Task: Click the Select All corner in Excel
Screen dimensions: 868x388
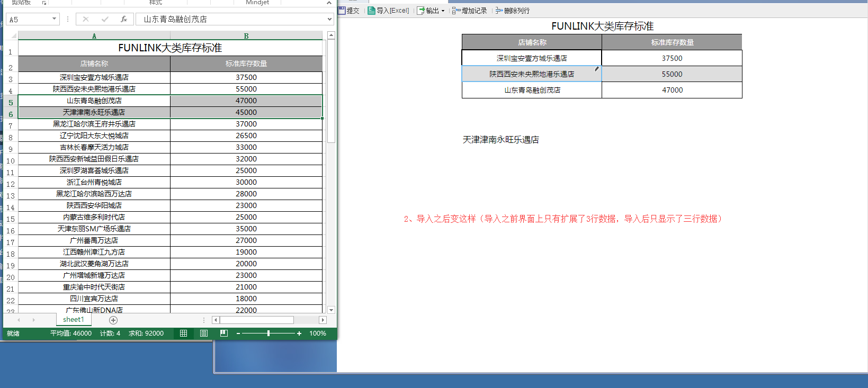Action: coord(11,35)
